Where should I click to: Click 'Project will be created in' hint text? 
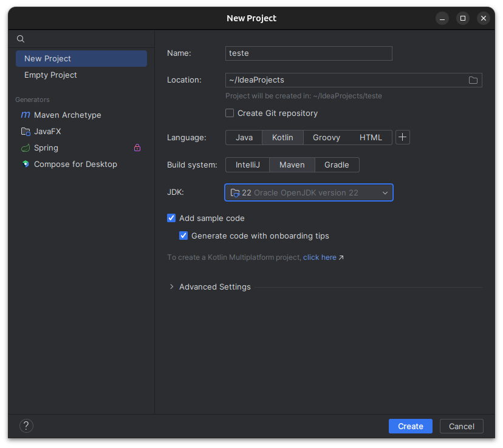304,96
